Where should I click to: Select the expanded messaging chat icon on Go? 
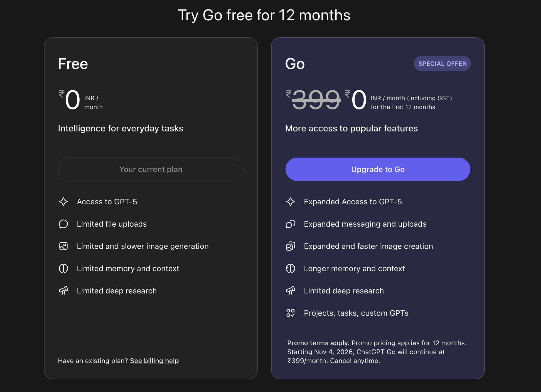[x=291, y=224]
